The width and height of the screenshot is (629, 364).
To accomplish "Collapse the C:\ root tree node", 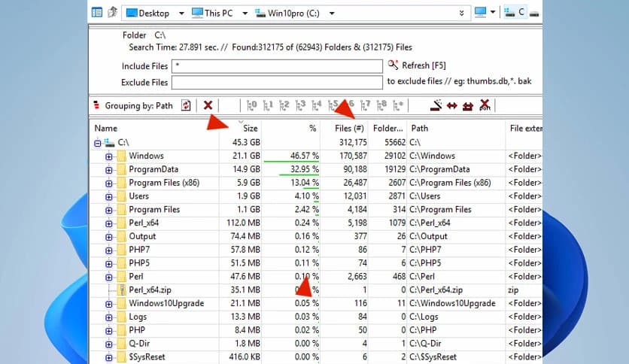I will [98, 143].
